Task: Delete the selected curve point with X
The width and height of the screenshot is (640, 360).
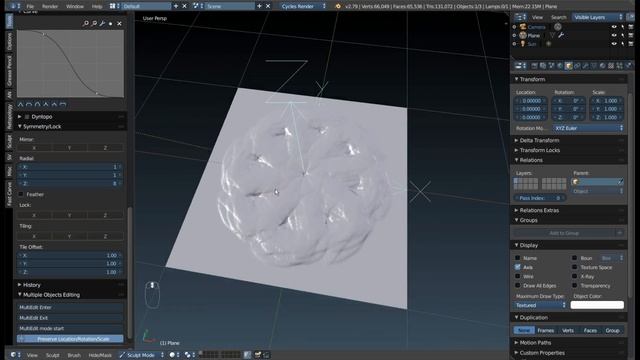Action: (x=119, y=24)
